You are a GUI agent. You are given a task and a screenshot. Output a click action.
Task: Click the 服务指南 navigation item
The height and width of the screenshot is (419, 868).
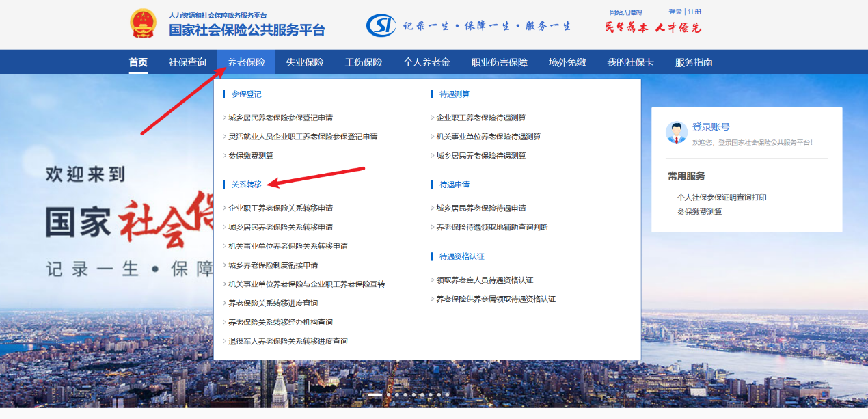point(695,62)
